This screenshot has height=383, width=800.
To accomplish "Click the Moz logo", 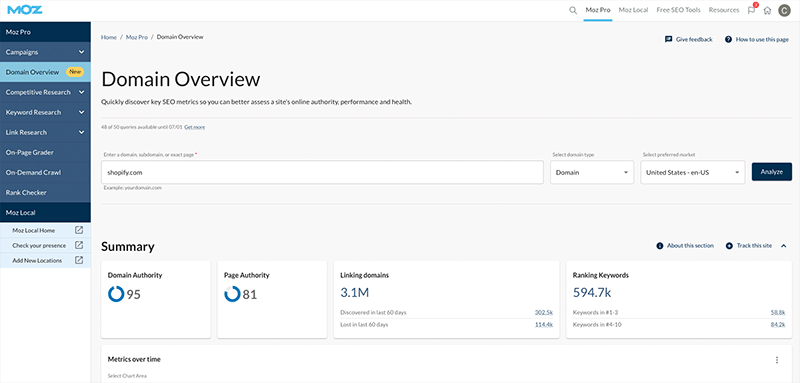I will pyautogui.click(x=25, y=10).
